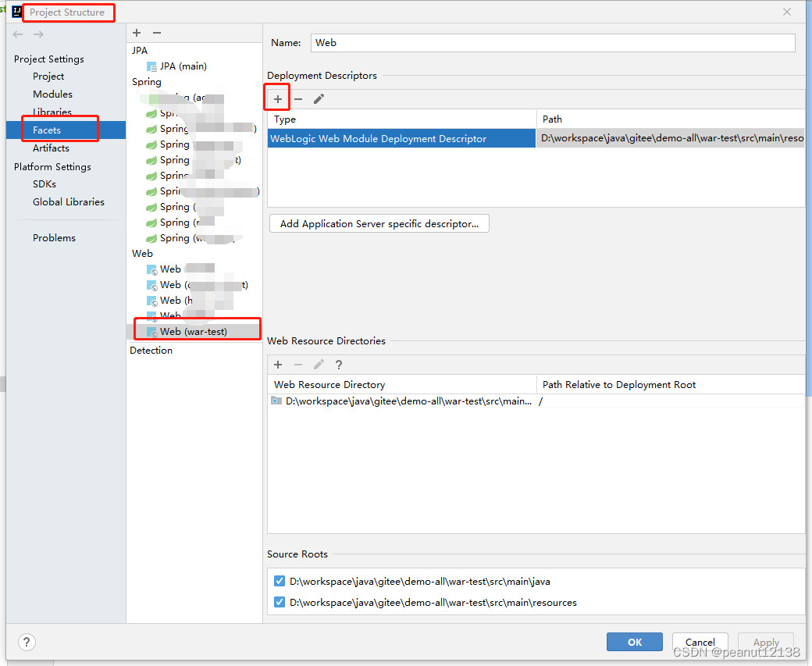Remove a web resource directory with minus icon

tap(298, 365)
